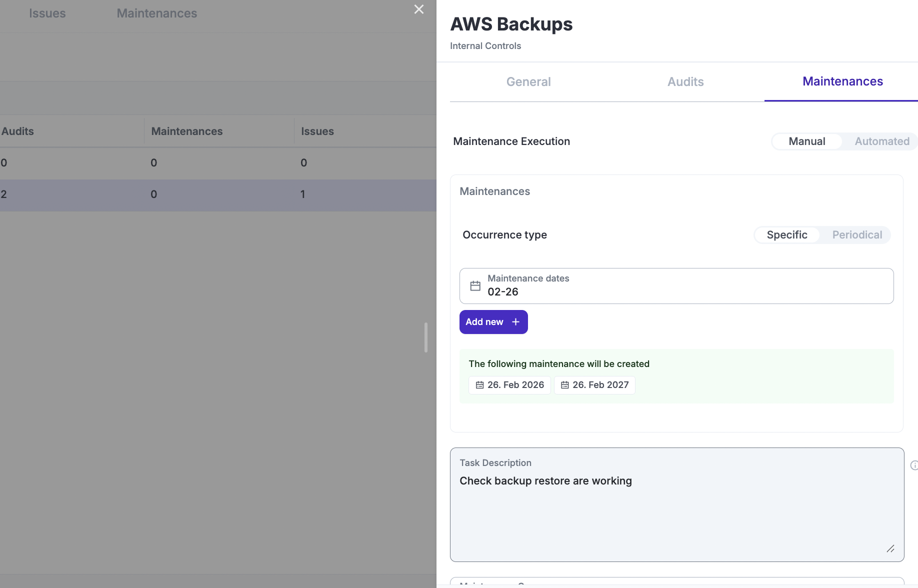The image size is (918, 588).
Task: Switch maintenance execution to Automated
Action: click(881, 141)
